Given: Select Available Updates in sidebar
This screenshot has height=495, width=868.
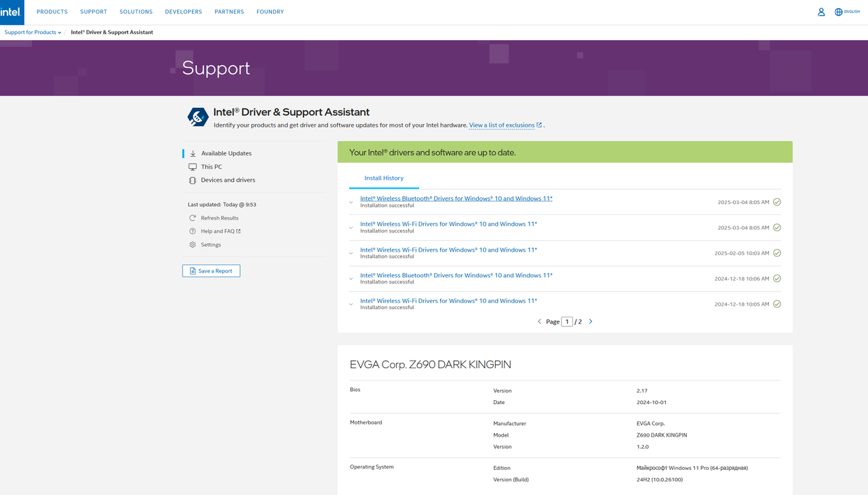Looking at the screenshot, I should tap(226, 153).
